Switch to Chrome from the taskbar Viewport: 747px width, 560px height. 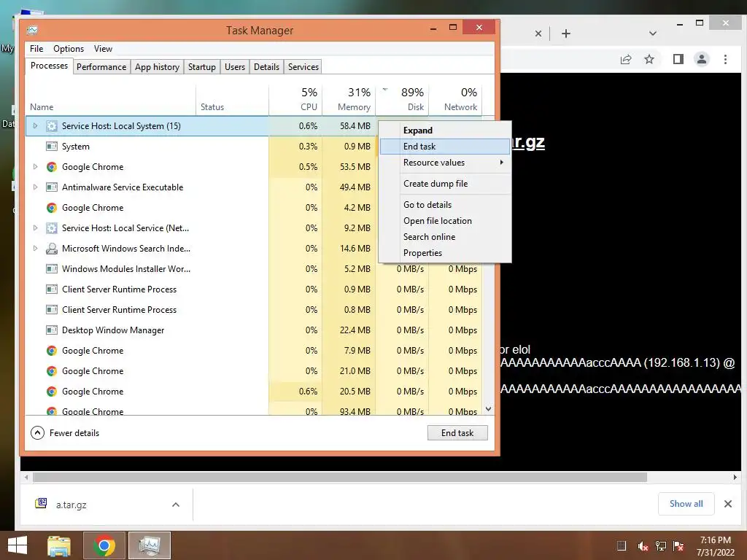[104, 545]
